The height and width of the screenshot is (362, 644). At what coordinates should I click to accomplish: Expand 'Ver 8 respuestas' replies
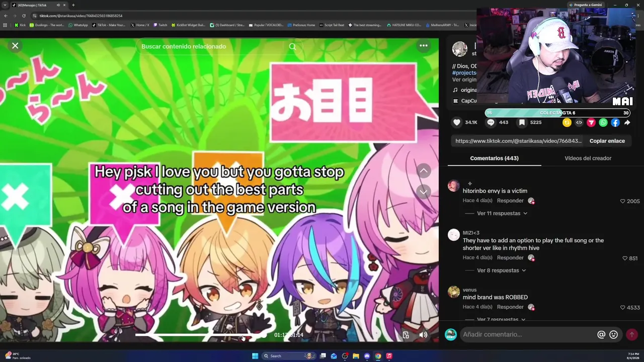(x=501, y=270)
